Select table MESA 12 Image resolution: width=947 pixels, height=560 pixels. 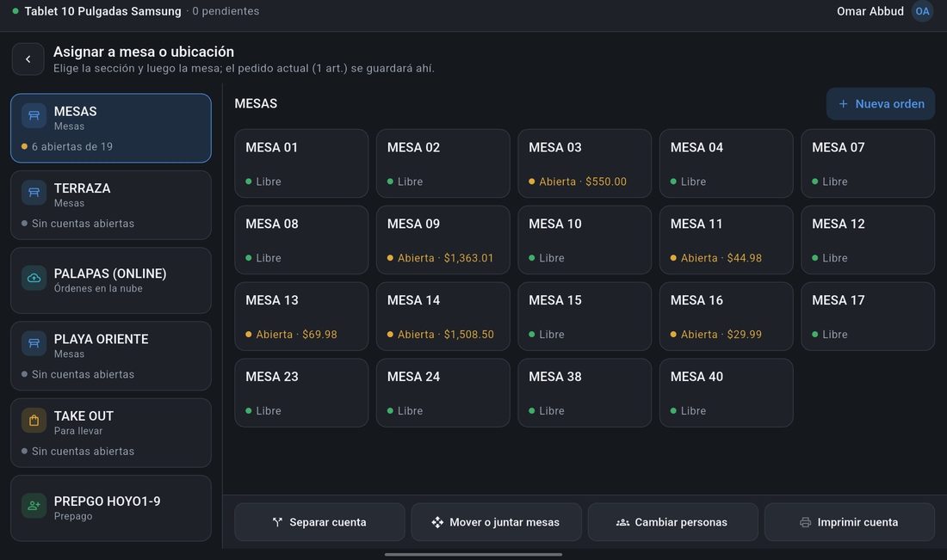(868, 239)
